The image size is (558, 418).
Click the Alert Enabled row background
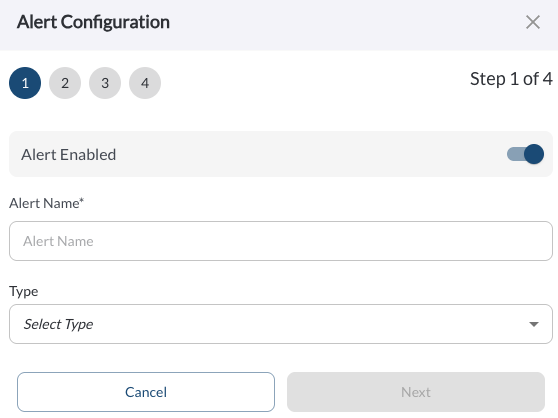tap(281, 154)
